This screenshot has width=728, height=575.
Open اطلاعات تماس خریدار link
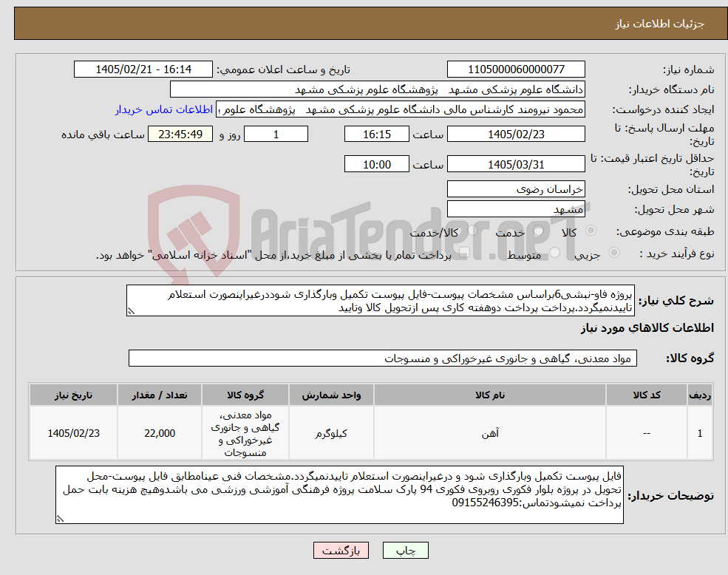pos(164,109)
